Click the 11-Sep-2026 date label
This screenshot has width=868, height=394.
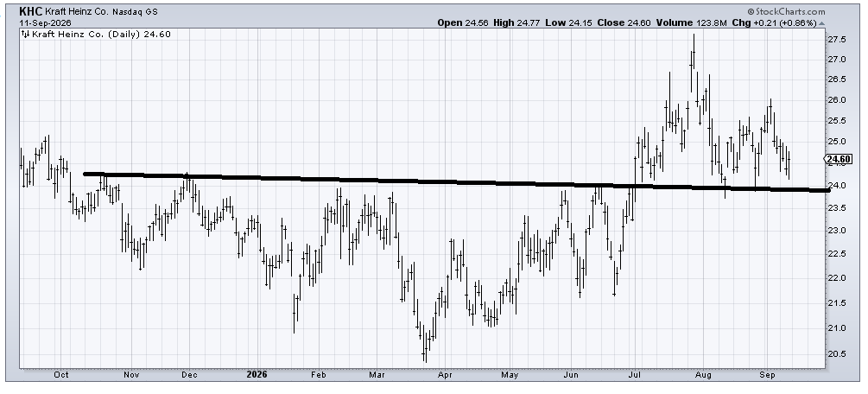[41, 22]
